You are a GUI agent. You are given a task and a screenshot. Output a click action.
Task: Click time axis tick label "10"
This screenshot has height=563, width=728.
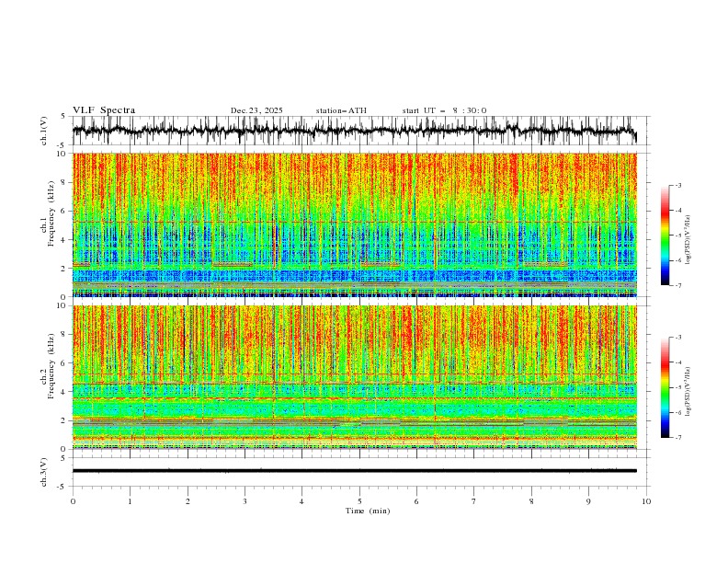646,501
